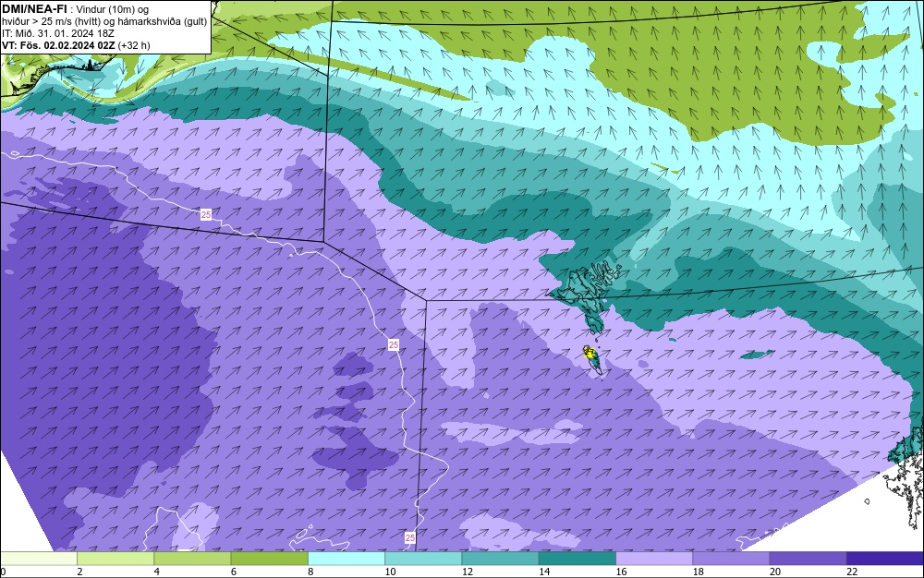Click the yellow maximum-gust marker on the island
The height and width of the screenshot is (578, 924).
pyautogui.click(x=588, y=353)
